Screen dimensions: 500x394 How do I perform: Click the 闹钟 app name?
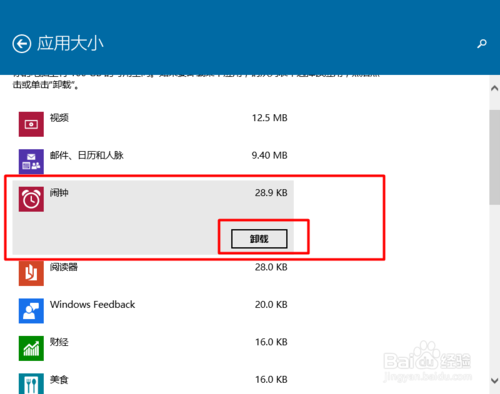59,193
